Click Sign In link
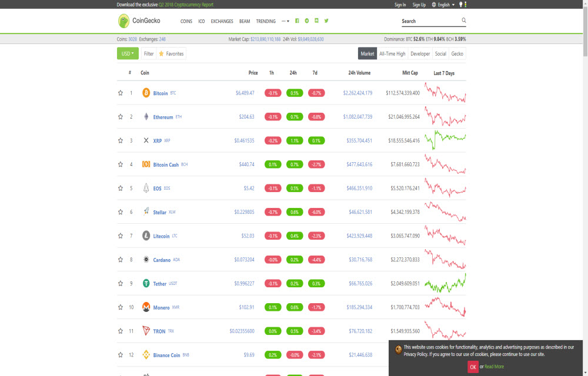The height and width of the screenshot is (376, 588). click(400, 5)
